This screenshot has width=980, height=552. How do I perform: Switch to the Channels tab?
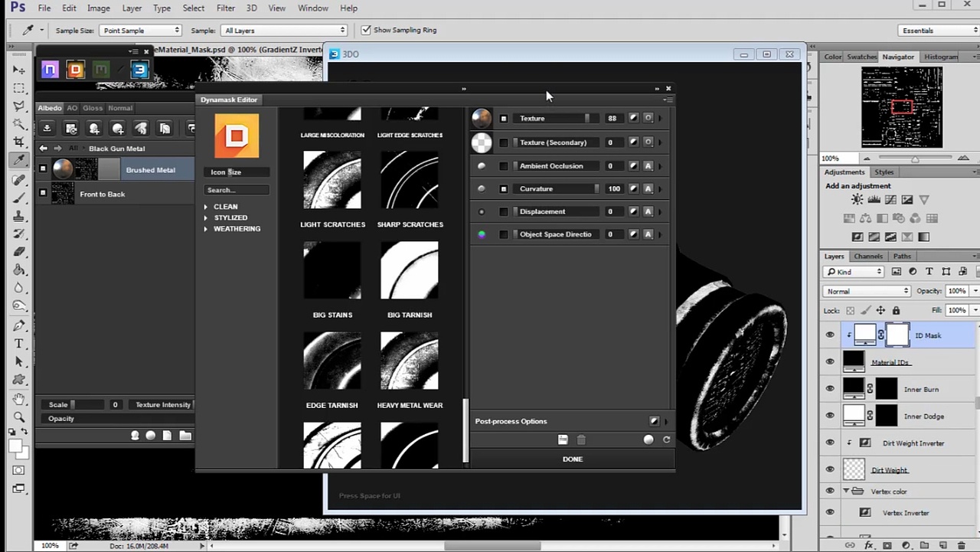pyautogui.click(x=868, y=256)
